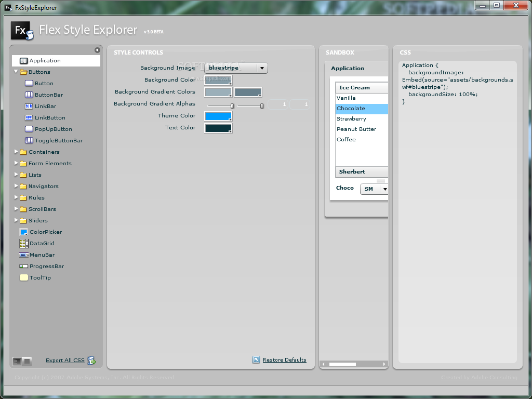Click the Containers folder icon
The height and width of the screenshot is (399, 532).
[23, 152]
